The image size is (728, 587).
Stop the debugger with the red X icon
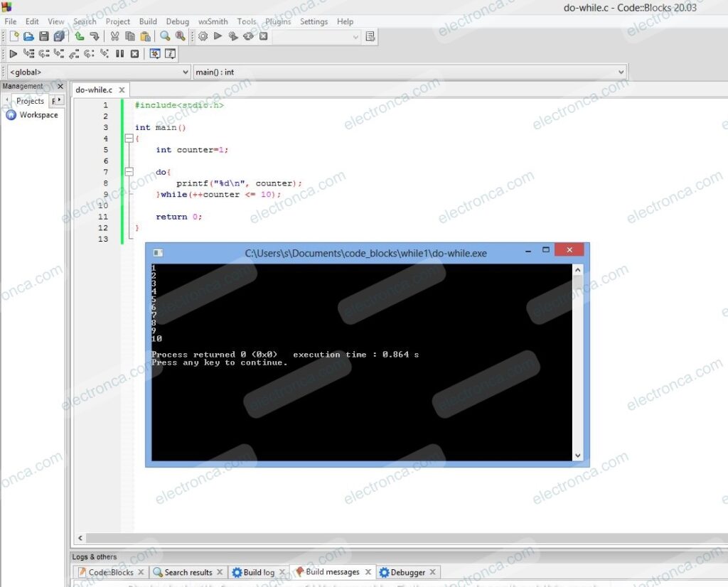click(134, 53)
